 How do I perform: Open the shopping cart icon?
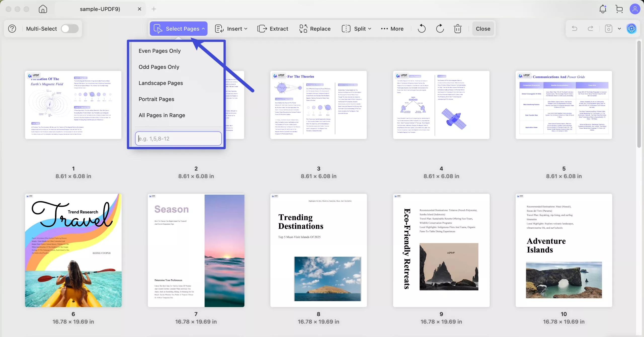point(619,9)
